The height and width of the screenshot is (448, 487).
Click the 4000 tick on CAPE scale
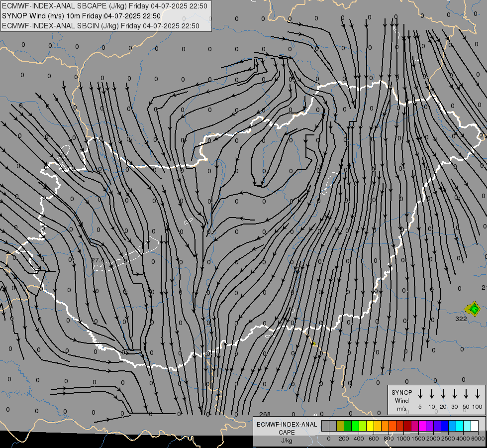[463, 439]
